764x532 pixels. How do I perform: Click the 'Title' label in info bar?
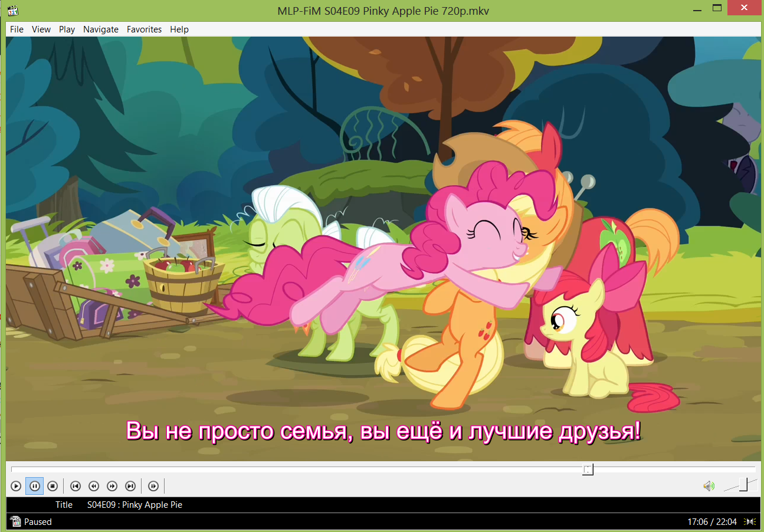(x=64, y=505)
